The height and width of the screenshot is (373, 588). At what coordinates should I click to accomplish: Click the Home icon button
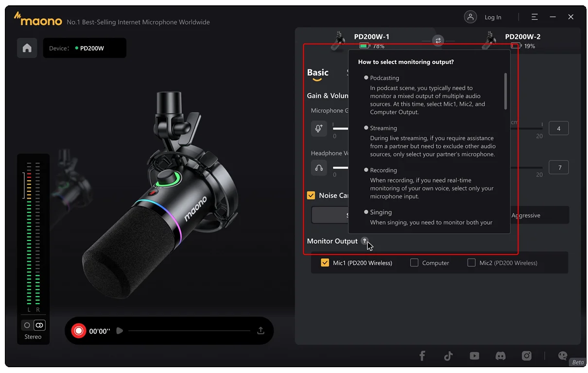(27, 48)
